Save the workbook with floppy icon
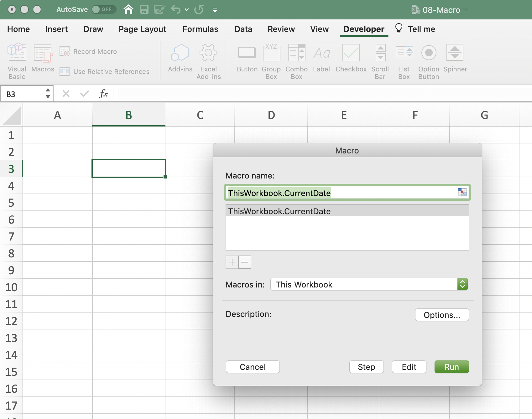This screenshot has width=532, height=419. pos(144,9)
